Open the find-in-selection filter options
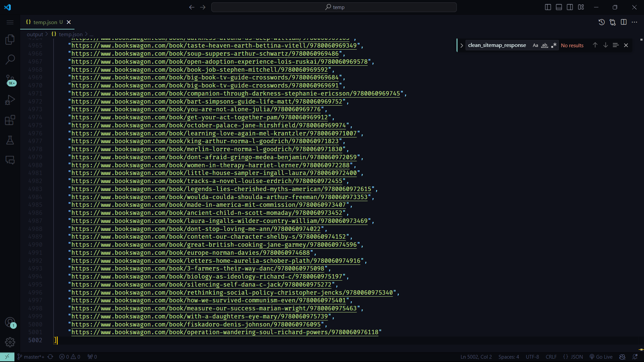644x362 pixels. (x=616, y=45)
